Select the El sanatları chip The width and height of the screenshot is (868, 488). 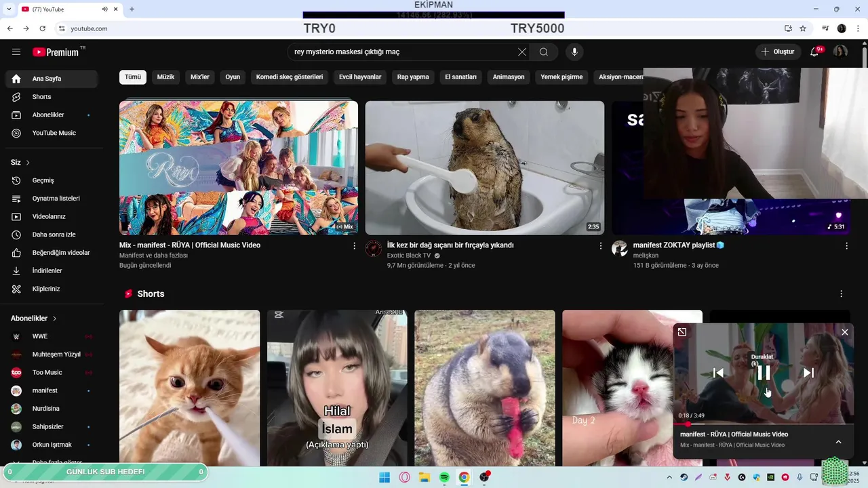click(x=460, y=77)
